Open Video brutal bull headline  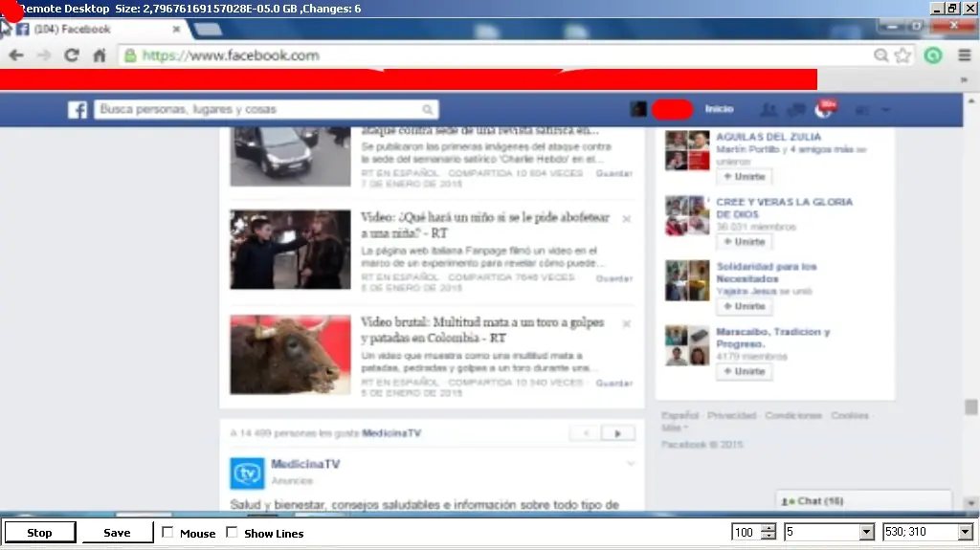coord(482,330)
